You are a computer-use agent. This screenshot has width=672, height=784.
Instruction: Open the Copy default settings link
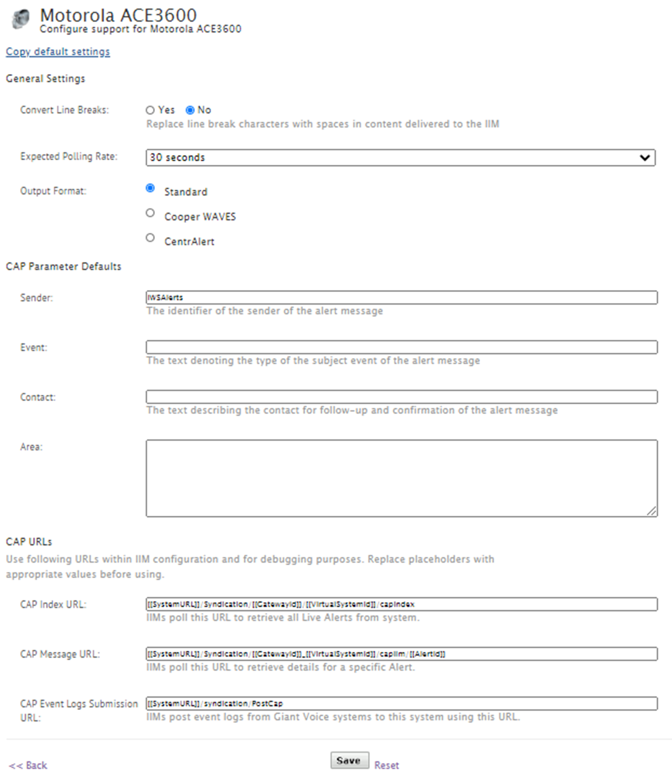pos(58,52)
